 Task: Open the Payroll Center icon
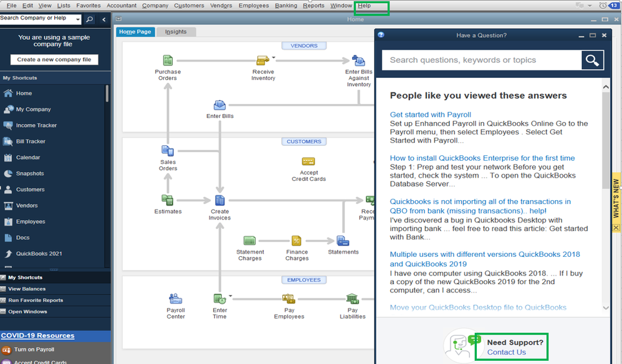coord(175,299)
